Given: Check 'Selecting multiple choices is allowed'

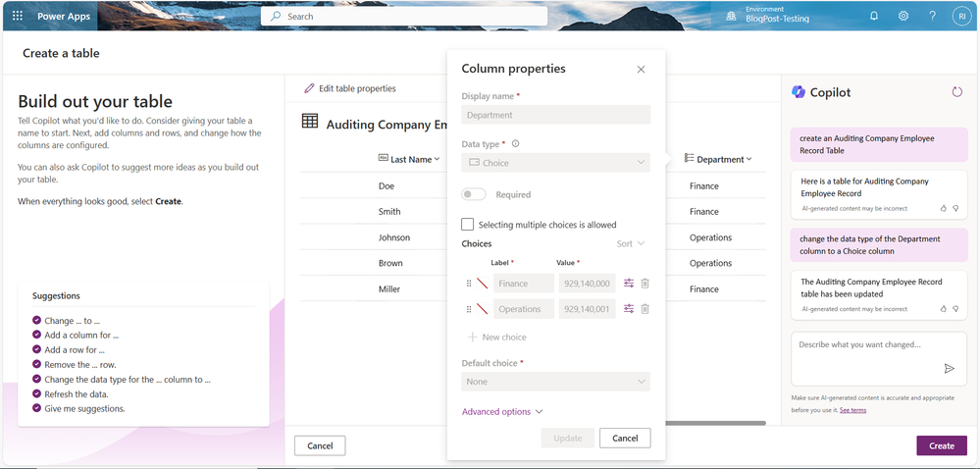Looking at the screenshot, I should click(467, 224).
